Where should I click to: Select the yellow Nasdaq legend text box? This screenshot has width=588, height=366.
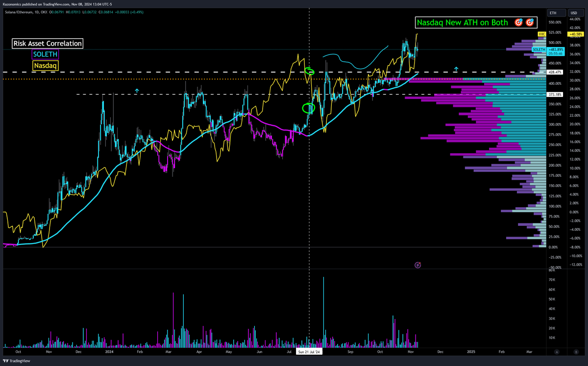tap(46, 65)
